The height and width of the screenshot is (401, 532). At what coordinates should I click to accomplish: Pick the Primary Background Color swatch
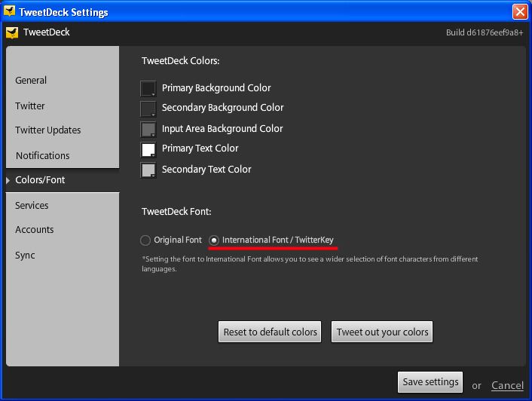[x=148, y=88]
